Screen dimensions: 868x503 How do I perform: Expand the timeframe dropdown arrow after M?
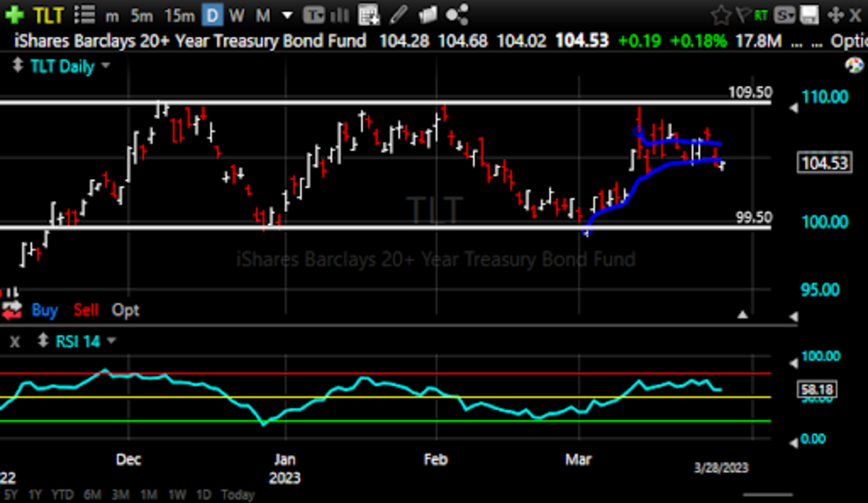tap(287, 15)
